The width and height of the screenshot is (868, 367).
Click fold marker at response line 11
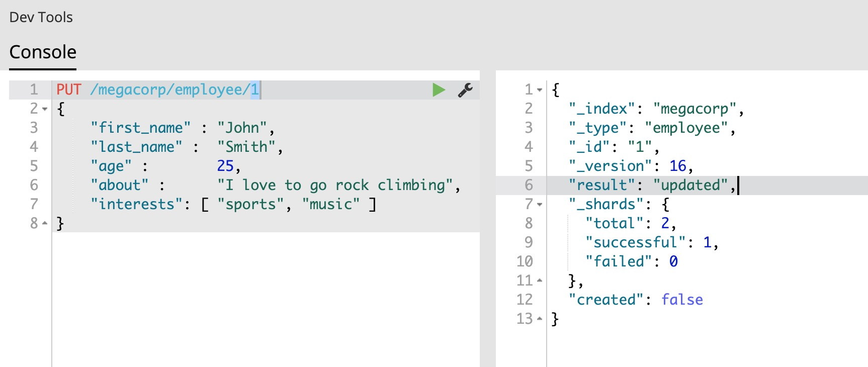[x=540, y=281]
